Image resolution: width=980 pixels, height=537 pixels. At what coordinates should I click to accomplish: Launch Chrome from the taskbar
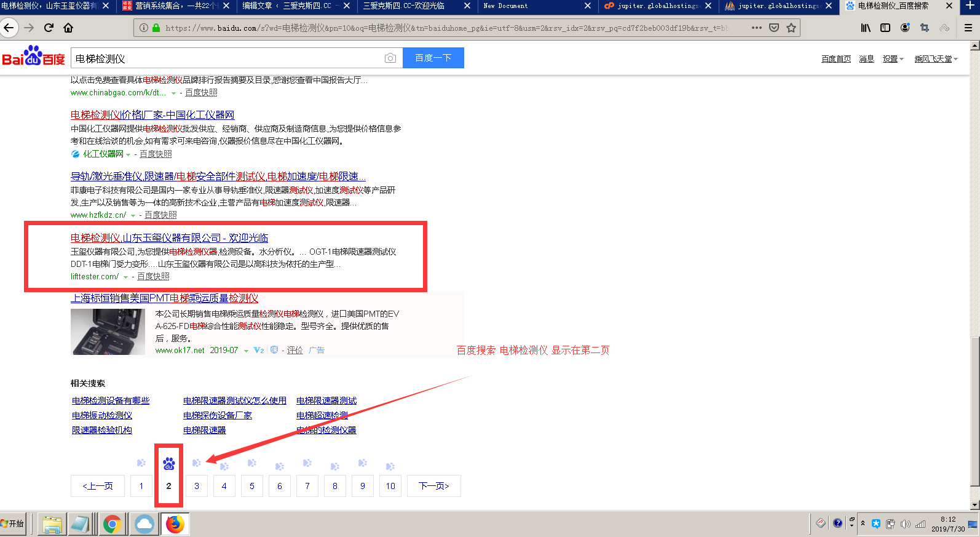[x=112, y=524]
